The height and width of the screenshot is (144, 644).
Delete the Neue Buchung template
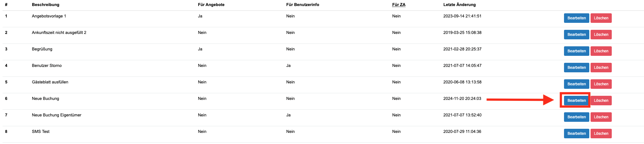[601, 101]
